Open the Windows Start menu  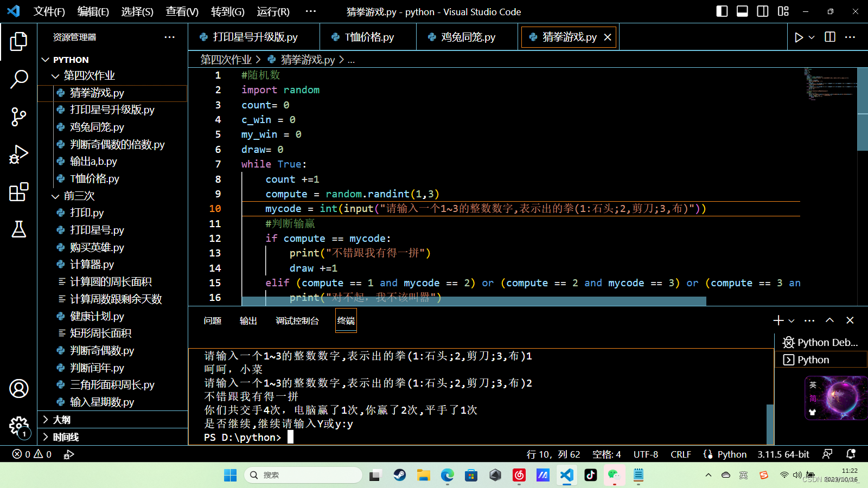point(230,475)
